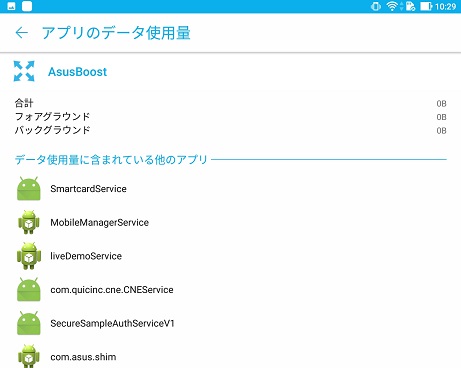Tap the com.asus.shim Android icon

pos(29,356)
